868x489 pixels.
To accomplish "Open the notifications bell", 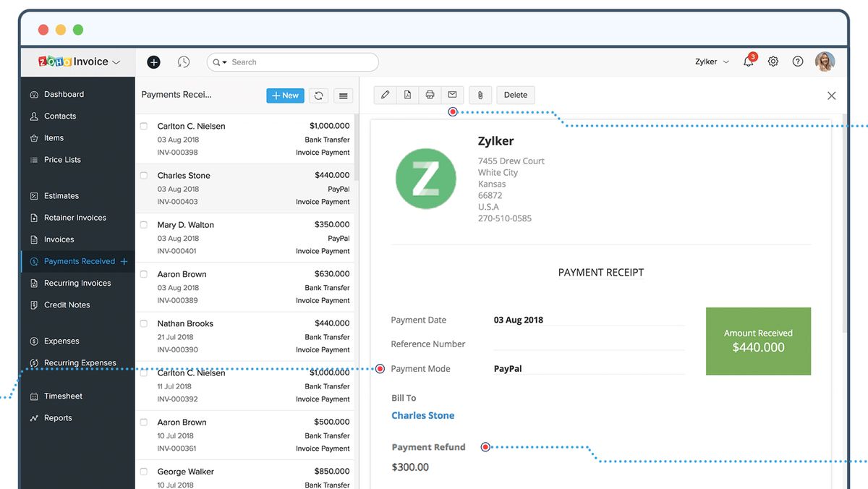I will [749, 61].
